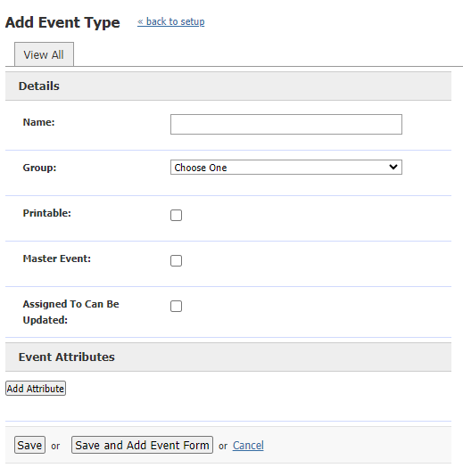This screenshot has height=476, width=463.
Task: Select the Event Attributes section header
Action: (228, 357)
